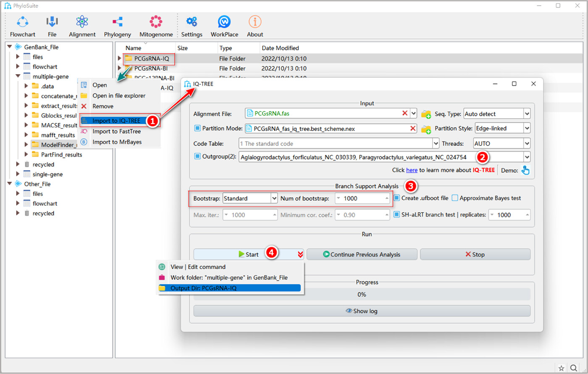Click the SH-aLRT replicates 1000 field
Viewport: 588px width, 374px height.
click(509, 215)
